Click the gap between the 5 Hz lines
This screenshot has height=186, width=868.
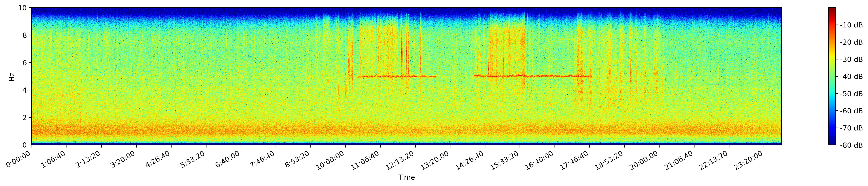pos(455,76)
